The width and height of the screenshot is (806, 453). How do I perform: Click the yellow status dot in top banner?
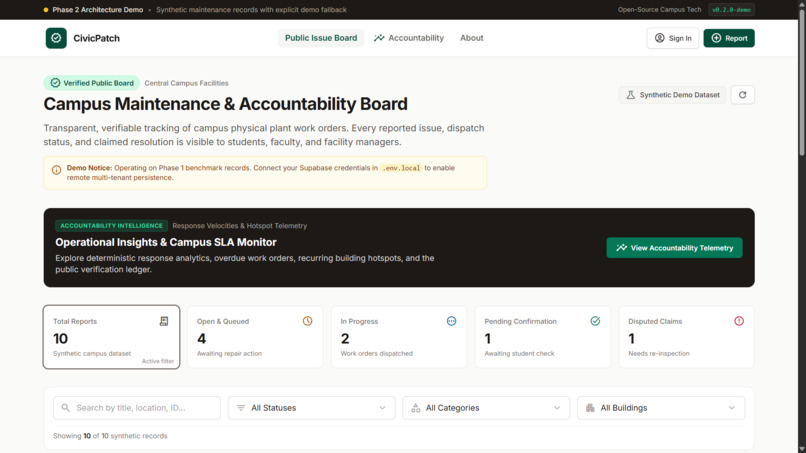(46, 10)
